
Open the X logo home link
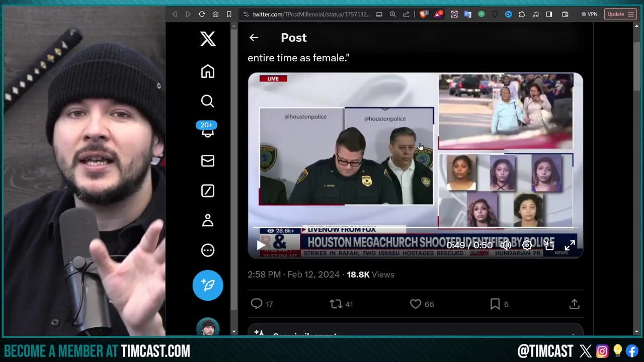[x=208, y=39]
